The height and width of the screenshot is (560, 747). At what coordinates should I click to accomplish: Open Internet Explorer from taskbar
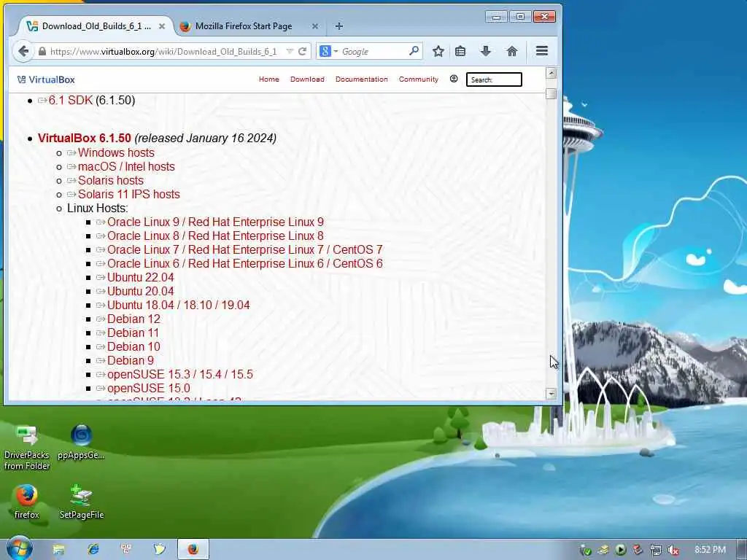pos(93,550)
